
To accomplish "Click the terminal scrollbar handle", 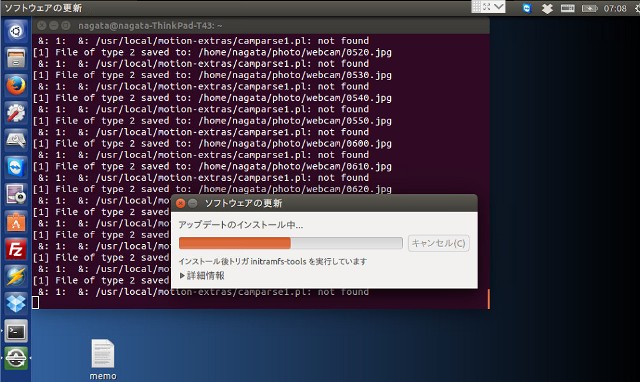I will coord(488,299).
